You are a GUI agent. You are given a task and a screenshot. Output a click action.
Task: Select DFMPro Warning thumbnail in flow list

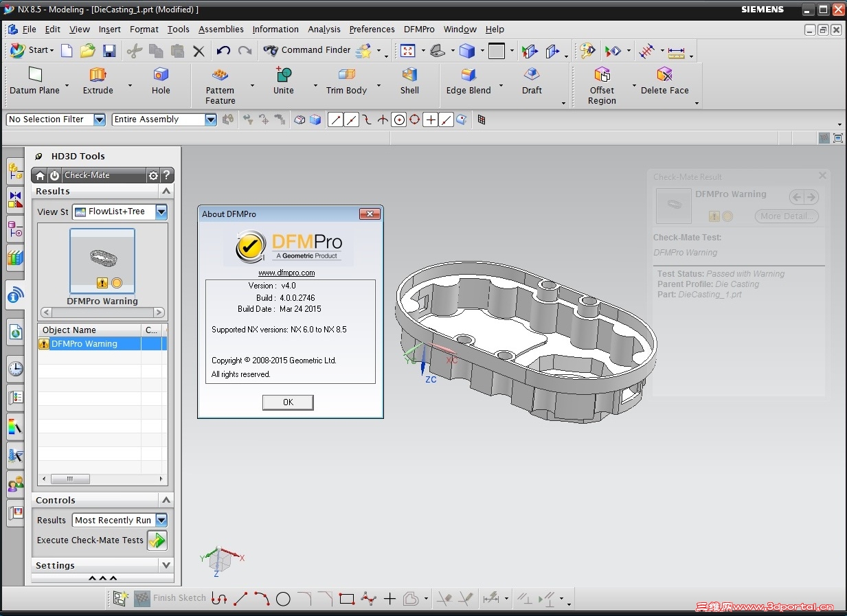(x=102, y=261)
